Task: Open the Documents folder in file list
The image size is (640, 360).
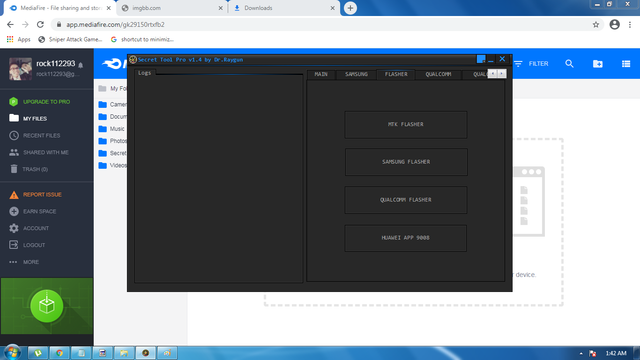Action: pos(113,117)
